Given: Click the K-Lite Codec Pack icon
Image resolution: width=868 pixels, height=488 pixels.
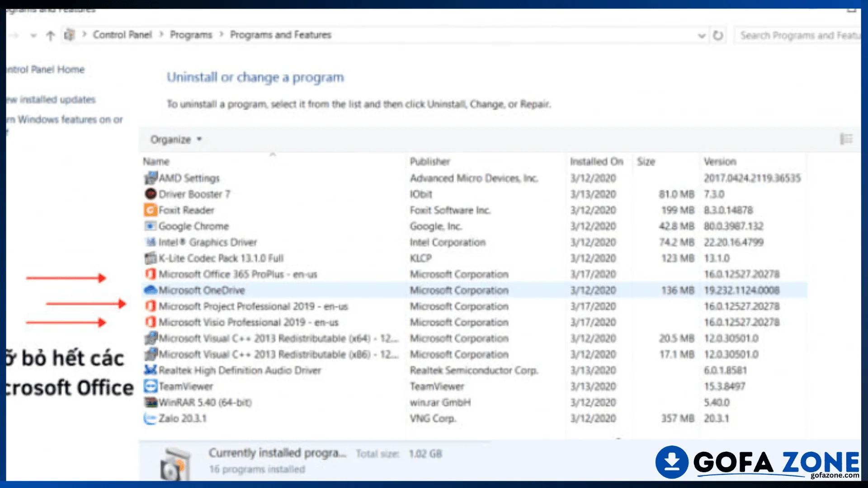Looking at the screenshot, I should click(x=151, y=258).
